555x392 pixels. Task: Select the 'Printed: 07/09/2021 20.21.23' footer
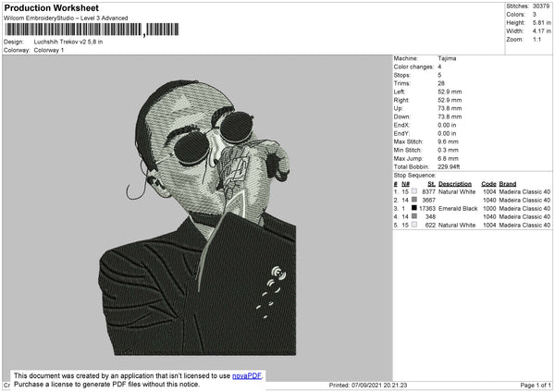(368, 385)
